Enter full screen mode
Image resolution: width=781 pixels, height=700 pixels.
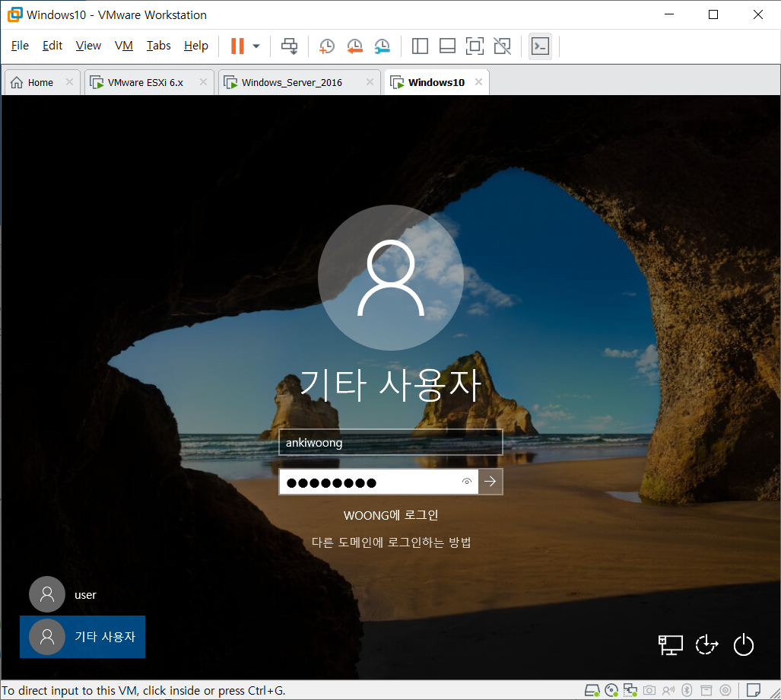(475, 46)
